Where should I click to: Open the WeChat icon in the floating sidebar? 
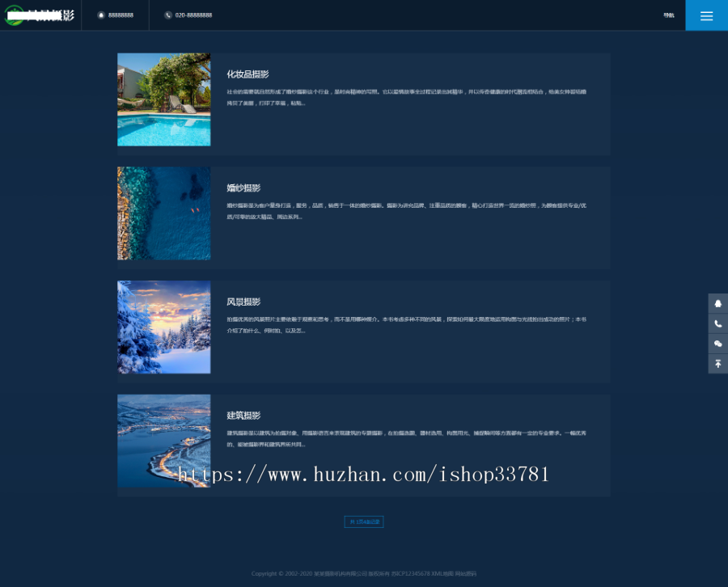click(717, 343)
